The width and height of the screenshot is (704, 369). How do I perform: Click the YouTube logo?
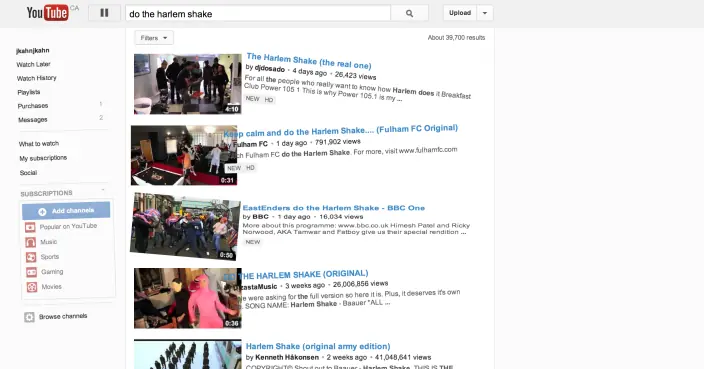pos(47,13)
